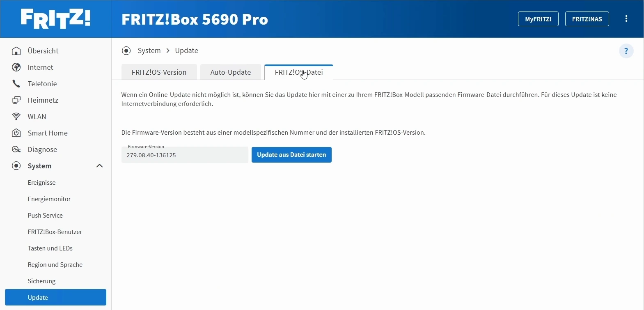Collapse the System menu chevron

(x=99, y=166)
